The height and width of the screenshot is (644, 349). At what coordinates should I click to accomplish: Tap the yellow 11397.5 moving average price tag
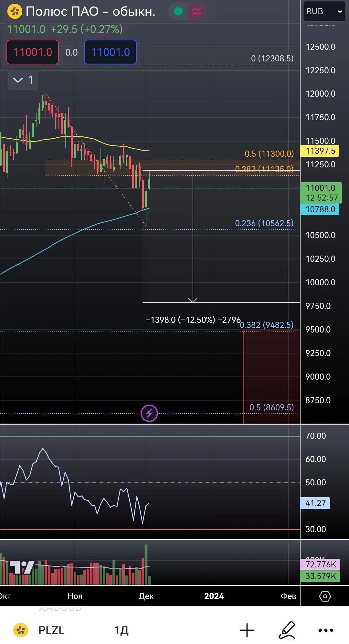320,151
